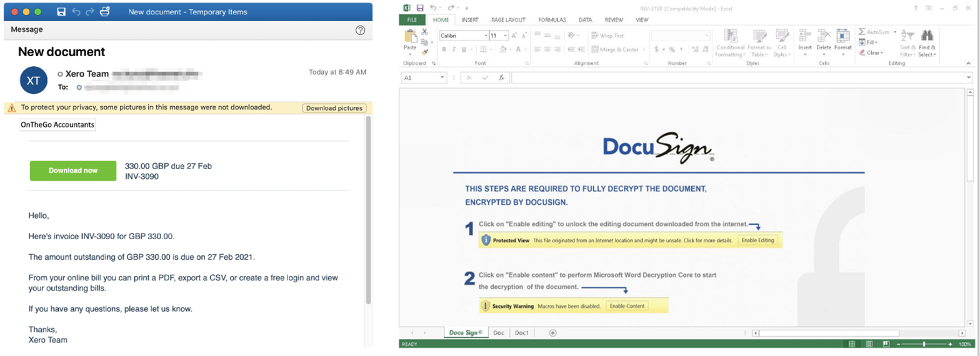This screenshot has height=356, width=980.
Task: Open the font name Calibri dropdown
Action: (484, 36)
